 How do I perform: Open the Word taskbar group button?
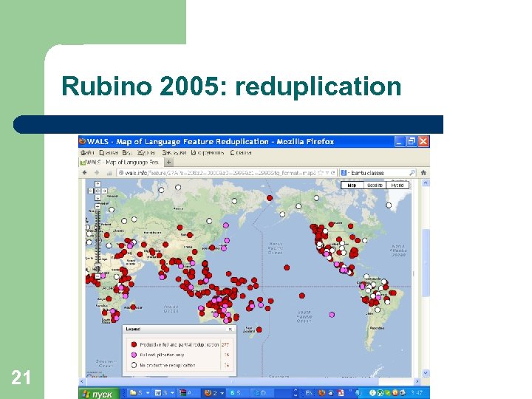pos(162,393)
